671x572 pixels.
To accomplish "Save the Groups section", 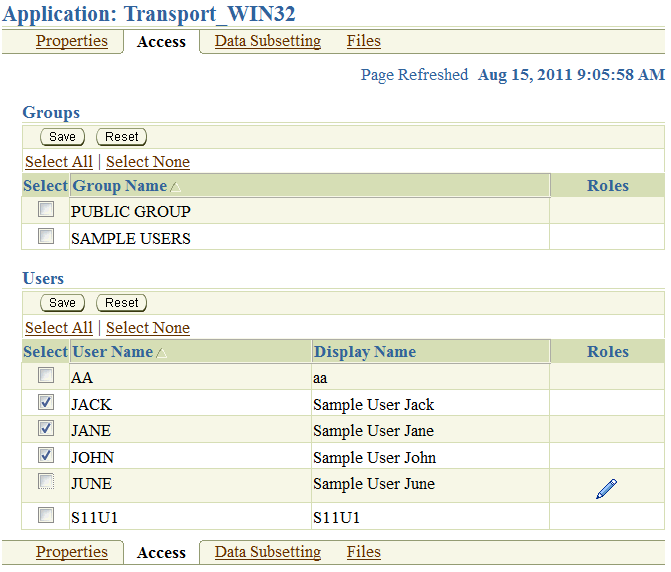I will tap(62, 137).
